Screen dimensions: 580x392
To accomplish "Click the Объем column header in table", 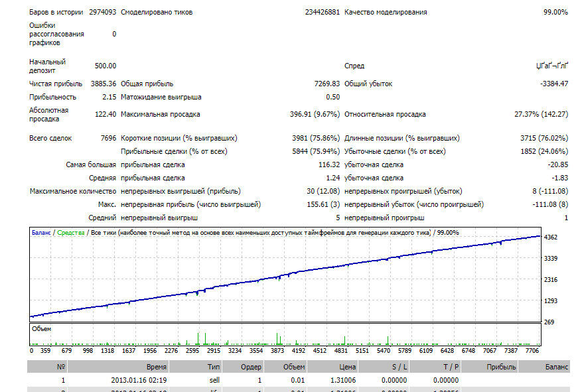I will click(285, 367).
